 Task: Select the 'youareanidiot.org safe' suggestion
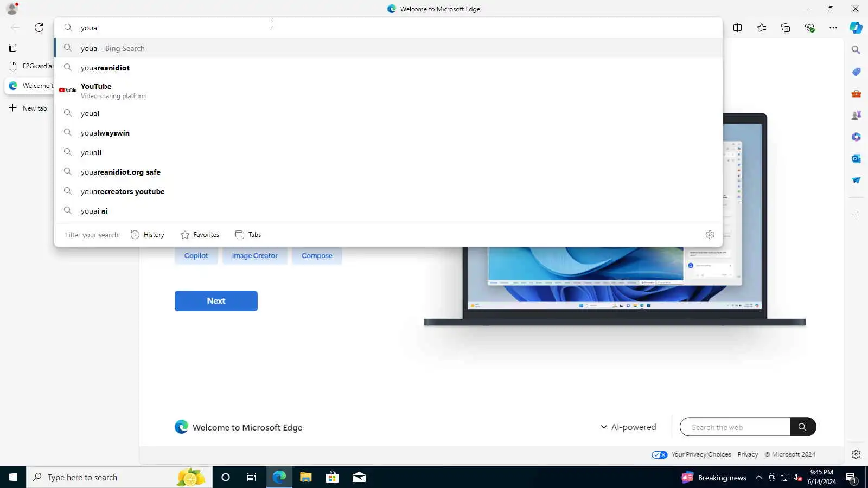(388, 172)
